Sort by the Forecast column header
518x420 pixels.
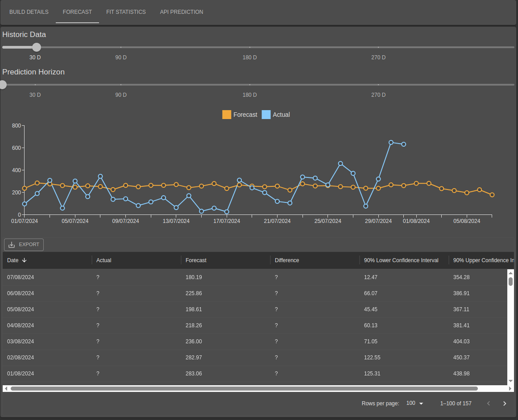226,260
